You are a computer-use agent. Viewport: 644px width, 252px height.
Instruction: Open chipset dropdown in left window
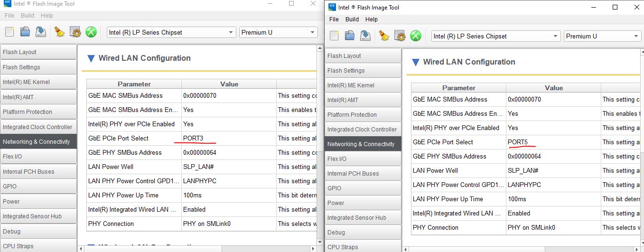coord(171,32)
